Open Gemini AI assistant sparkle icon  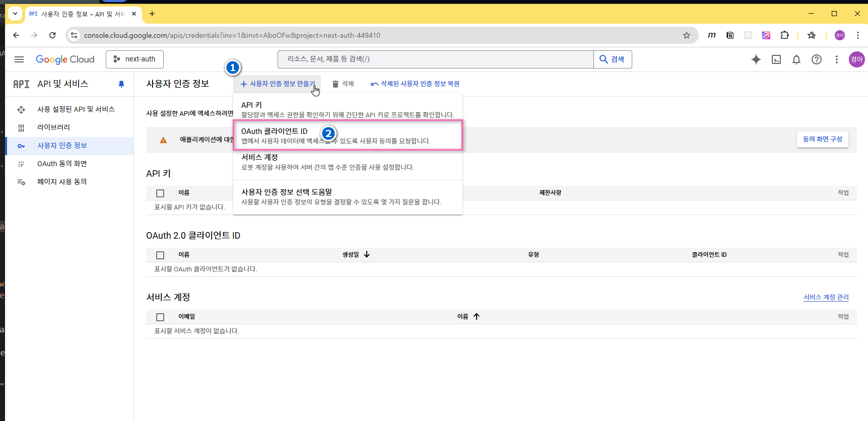[756, 59]
